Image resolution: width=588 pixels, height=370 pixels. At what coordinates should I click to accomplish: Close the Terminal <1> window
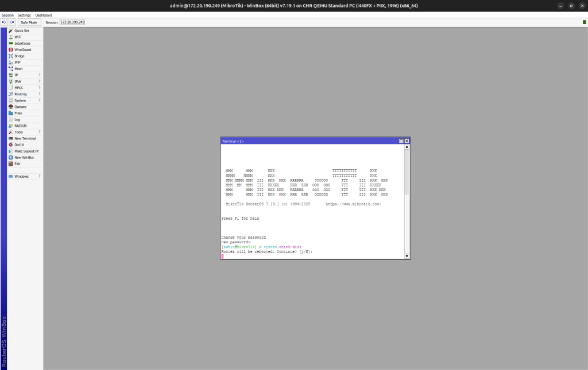pyautogui.click(x=407, y=141)
